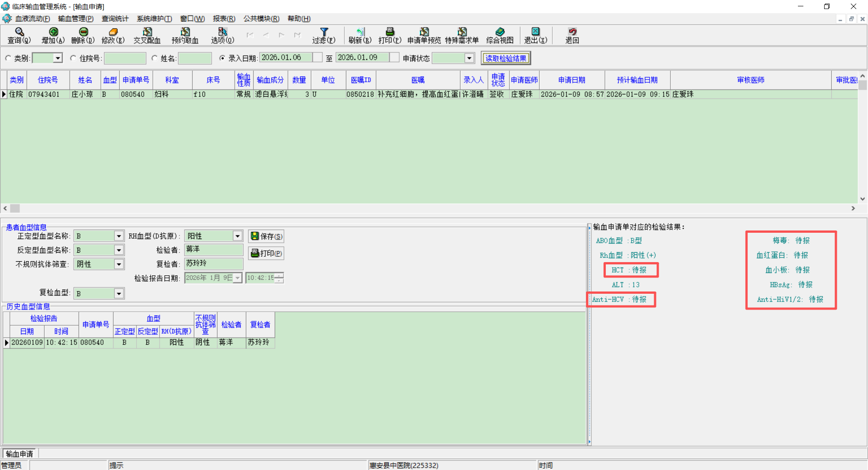Click the 输血成分 column header
868x470 pixels.
click(270, 80)
